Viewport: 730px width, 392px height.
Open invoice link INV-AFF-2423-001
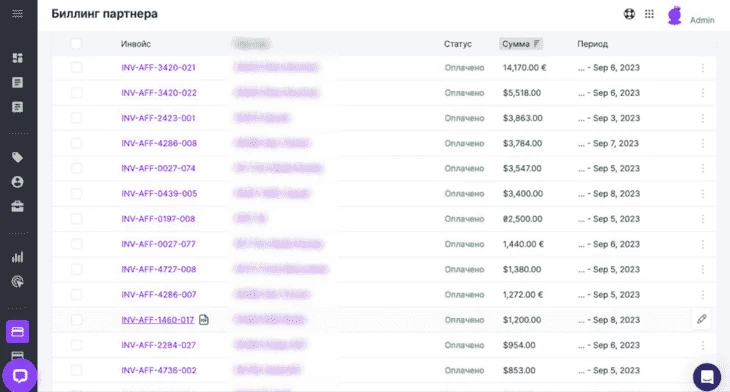(158, 118)
